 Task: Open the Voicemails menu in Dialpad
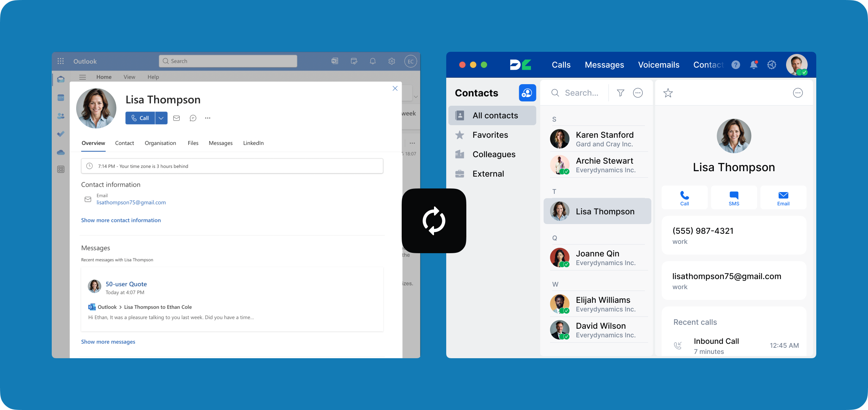click(659, 65)
